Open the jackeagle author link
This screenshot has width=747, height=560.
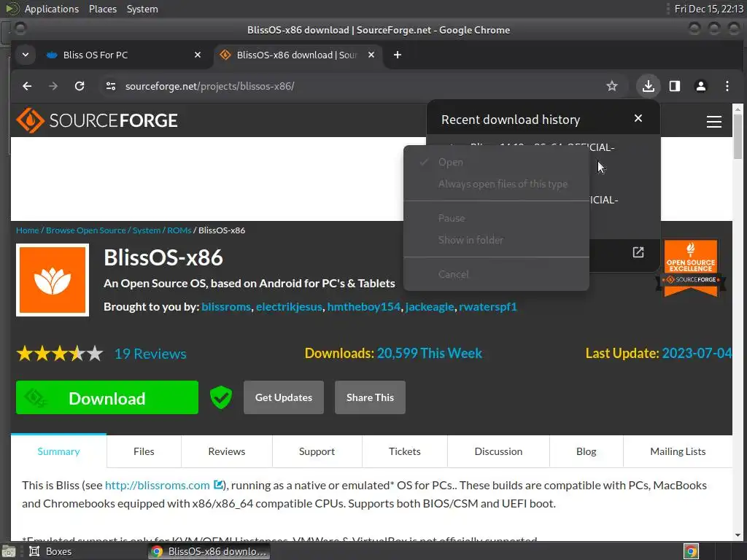click(430, 307)
